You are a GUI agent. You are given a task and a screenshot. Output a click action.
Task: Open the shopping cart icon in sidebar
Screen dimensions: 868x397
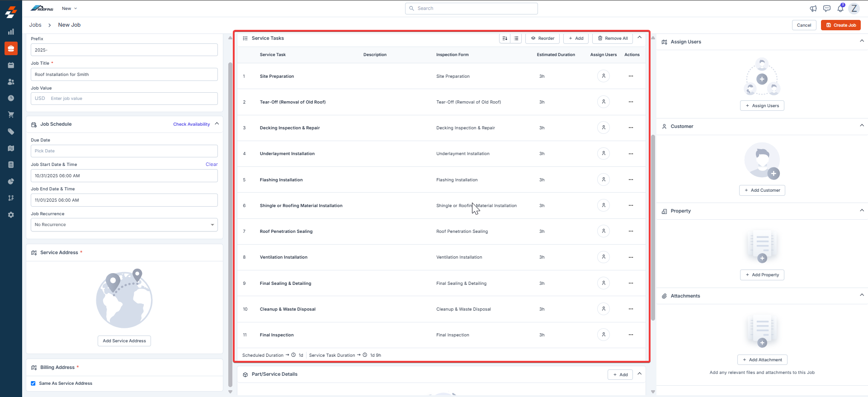point(11,115)
